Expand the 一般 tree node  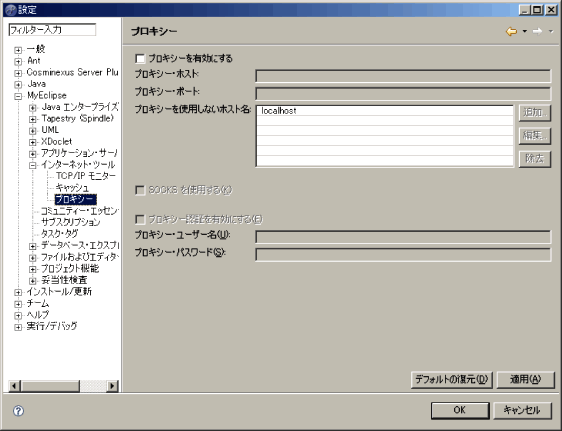coord(18,50)
